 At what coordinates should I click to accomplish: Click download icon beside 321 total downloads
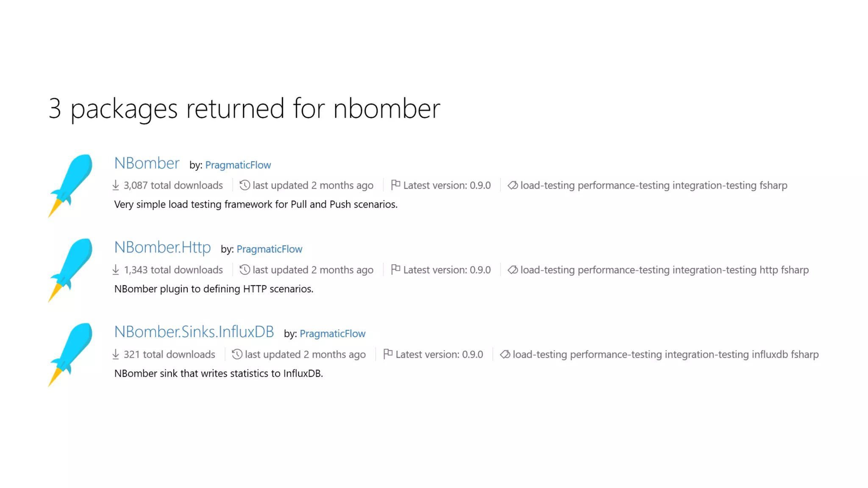116,355
